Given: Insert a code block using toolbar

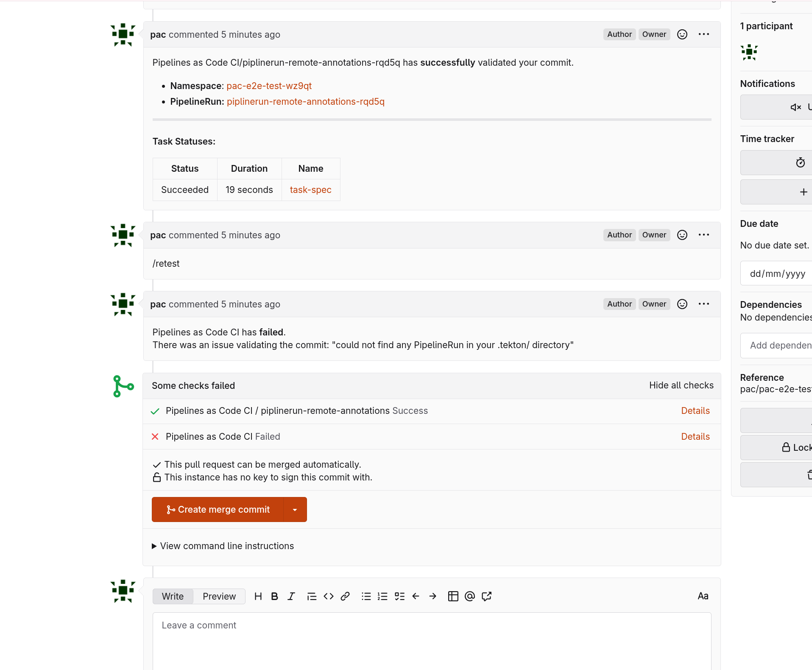Looking at the screenshot, I should point(329,596).
